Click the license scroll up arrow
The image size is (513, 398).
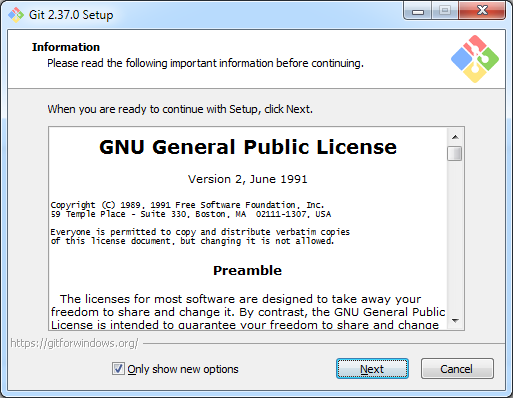[x=455, y=137]
